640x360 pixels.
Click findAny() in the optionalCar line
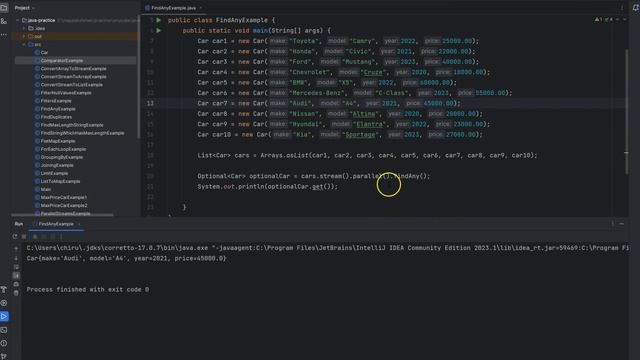pos(412,176)
